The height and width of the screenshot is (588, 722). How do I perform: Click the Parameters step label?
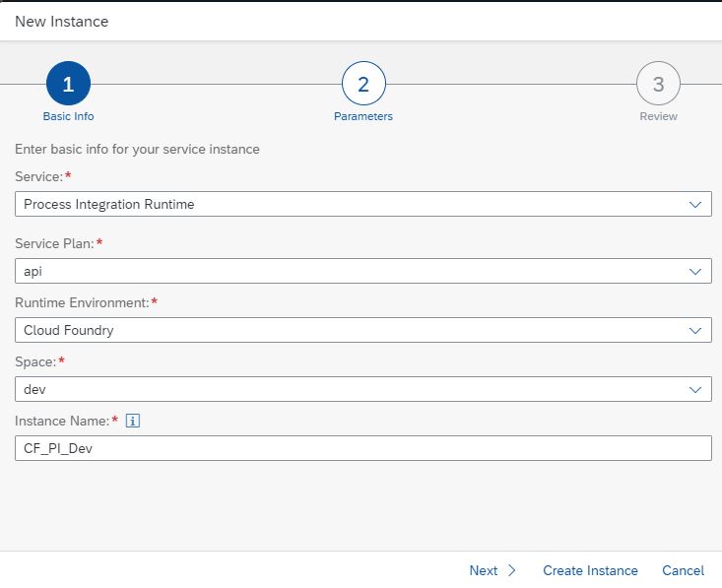click(363, 116)
